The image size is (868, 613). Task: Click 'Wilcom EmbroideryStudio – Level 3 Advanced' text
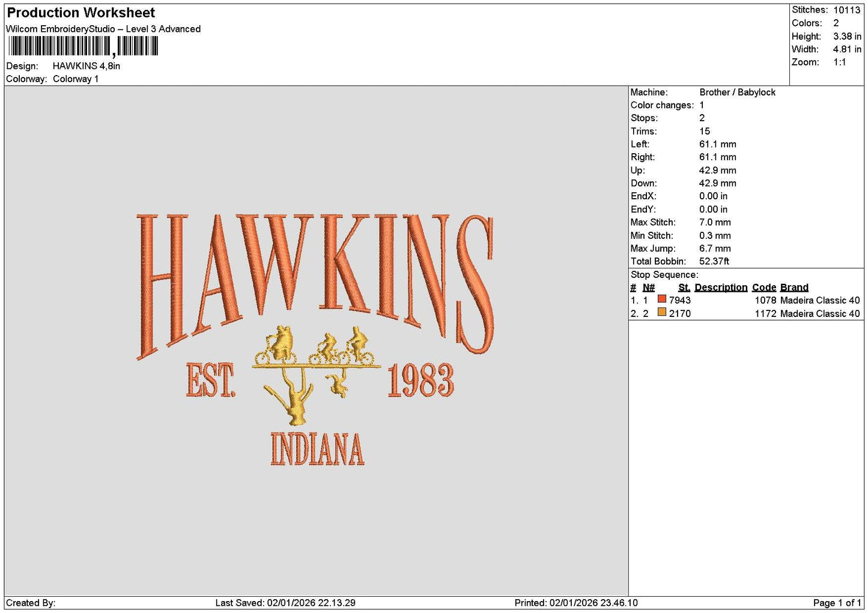103,29
